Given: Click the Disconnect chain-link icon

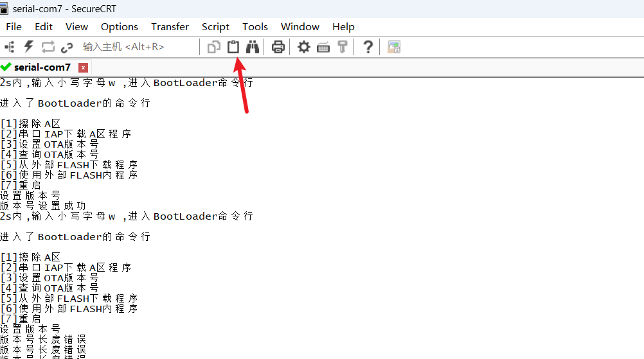Looking at the screenshot, I should pos(67,47).
